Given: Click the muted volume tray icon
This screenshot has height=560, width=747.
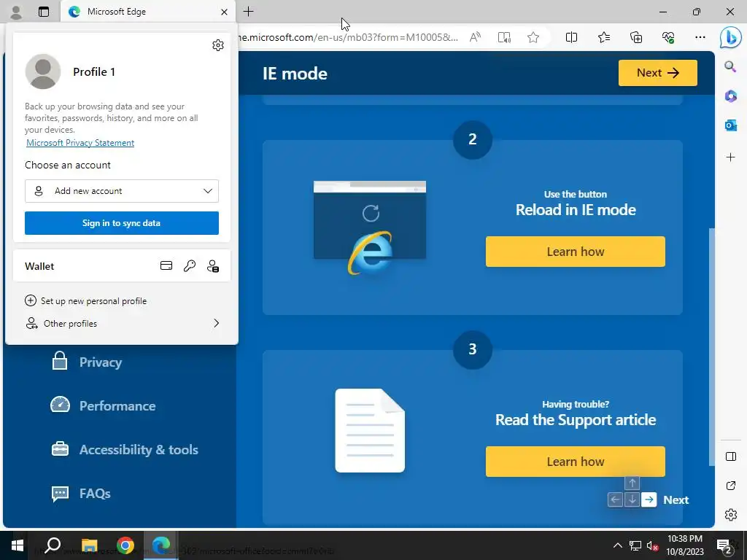Looking at the screenshot, I should pos(652,545).
